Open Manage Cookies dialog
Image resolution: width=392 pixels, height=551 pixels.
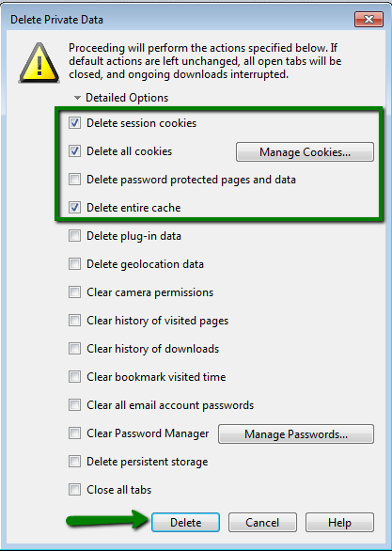pyautogui.click(x=305, y=152)
